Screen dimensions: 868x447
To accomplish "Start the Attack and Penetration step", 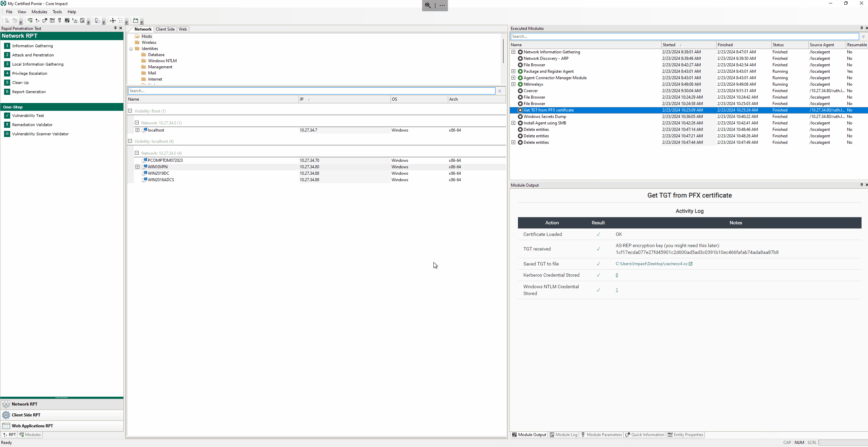I will tap(33, 55).
